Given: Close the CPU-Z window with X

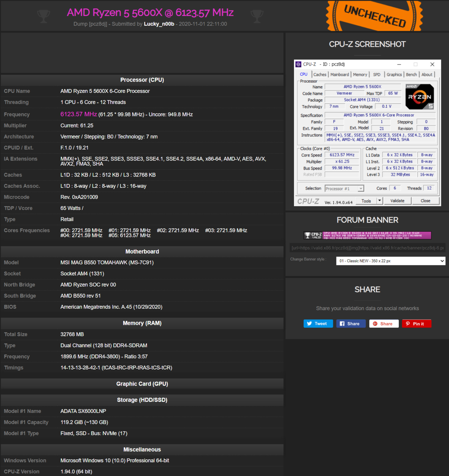Looking at the screenshot, I should click(x=432, y=64).
